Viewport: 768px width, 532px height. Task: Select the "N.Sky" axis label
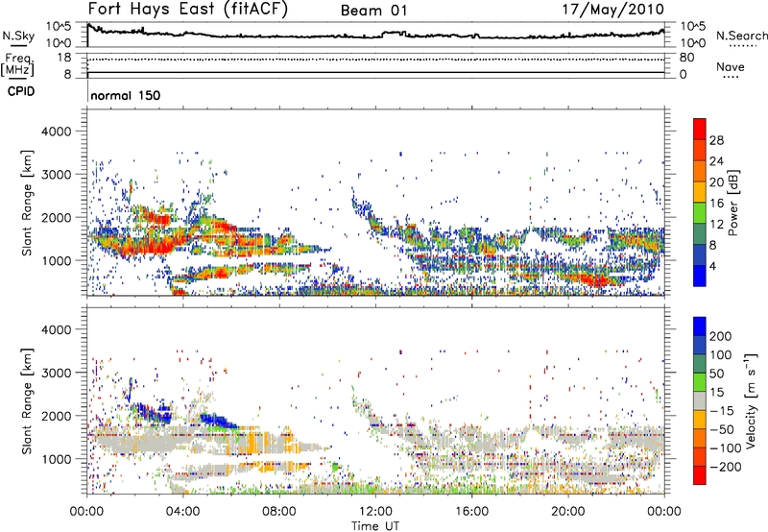(18, 36)
